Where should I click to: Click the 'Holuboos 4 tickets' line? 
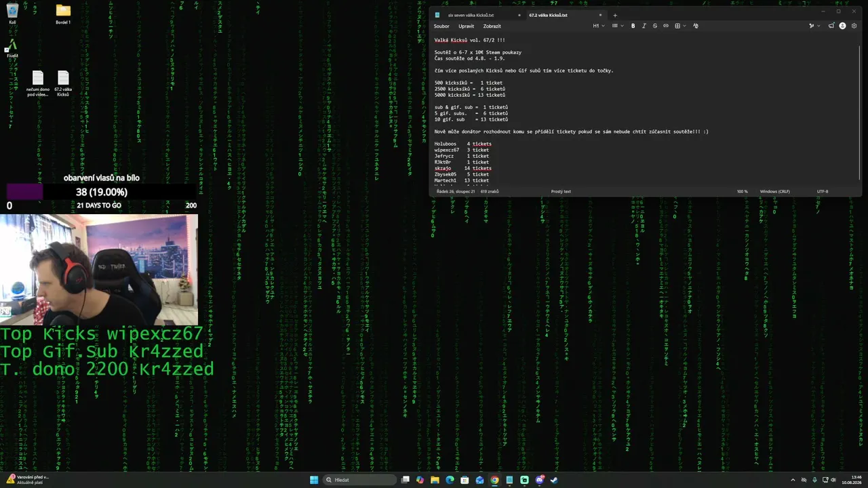click(462, 144)
